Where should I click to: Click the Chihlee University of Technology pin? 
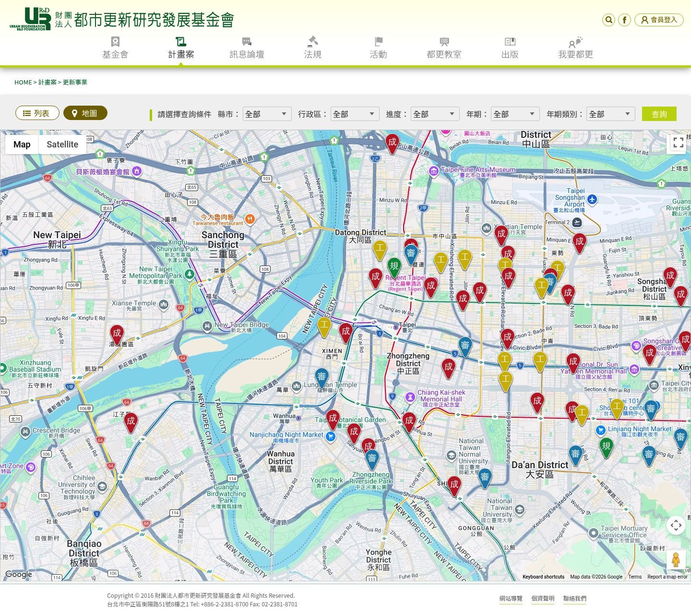[102, 487]
